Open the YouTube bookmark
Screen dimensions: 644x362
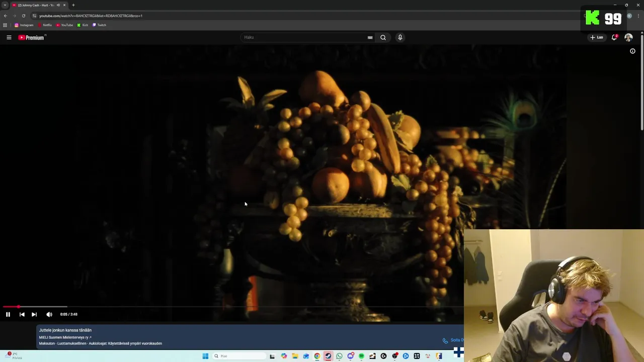coord(64,25)
